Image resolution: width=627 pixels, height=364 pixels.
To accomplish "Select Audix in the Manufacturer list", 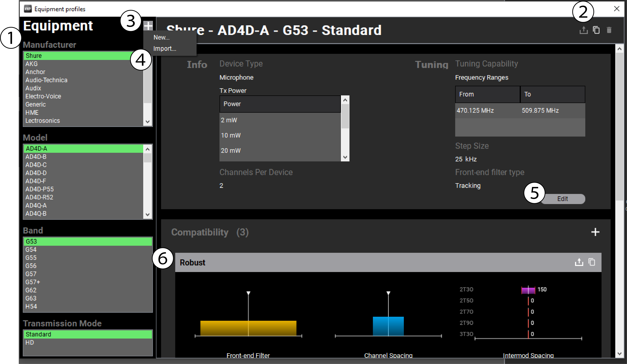I will (x=83, y=88).
